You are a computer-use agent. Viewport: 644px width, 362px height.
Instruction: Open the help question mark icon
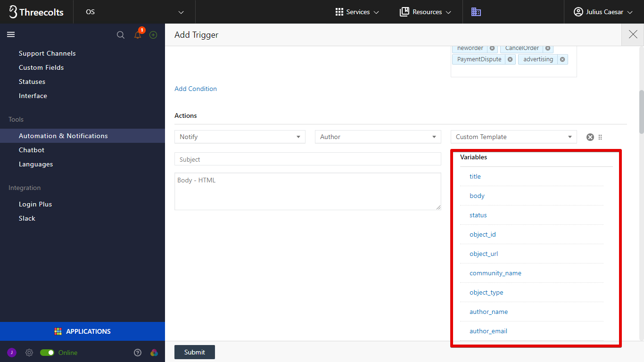pyautogui.click(x=138, y=353)
